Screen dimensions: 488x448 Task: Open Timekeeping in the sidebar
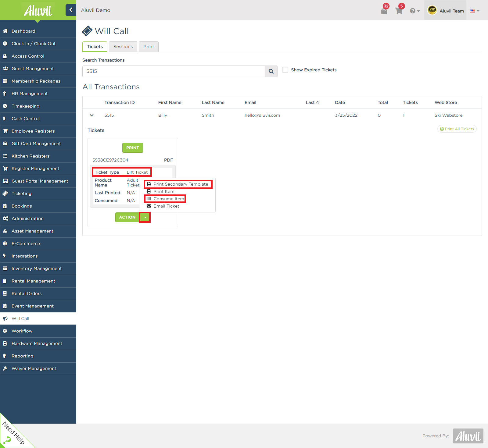click(38, 106)
